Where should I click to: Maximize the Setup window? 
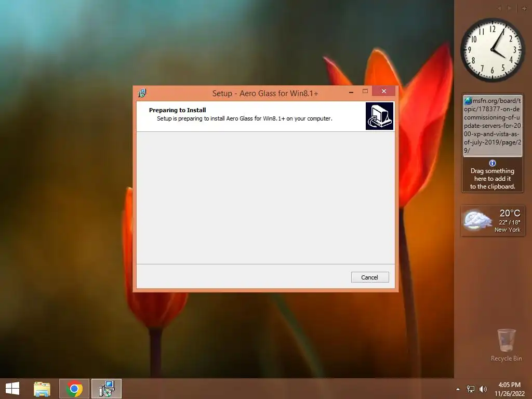coord(365,91)
